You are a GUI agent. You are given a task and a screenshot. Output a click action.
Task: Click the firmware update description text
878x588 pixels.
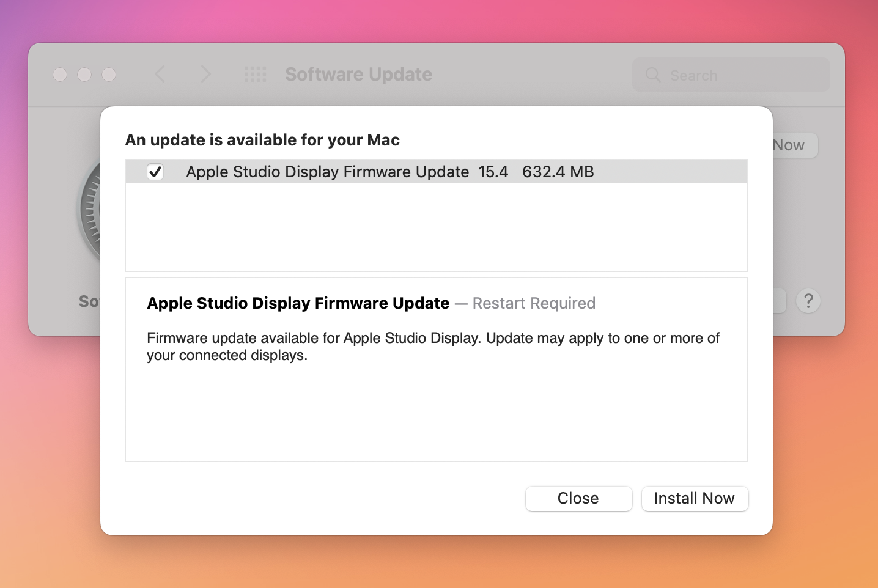[433, 347]
